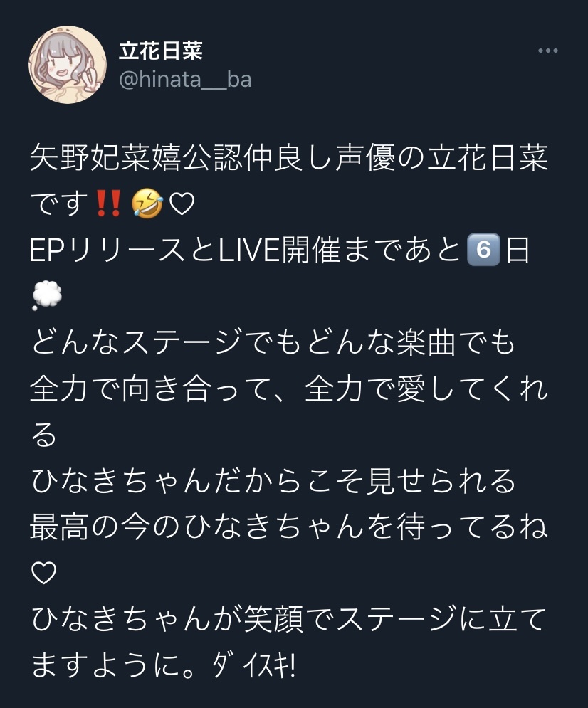Click the line ひなきちゃんだからこそ見せられる
The height and width of the screenshot is (708, 588).
273,480
